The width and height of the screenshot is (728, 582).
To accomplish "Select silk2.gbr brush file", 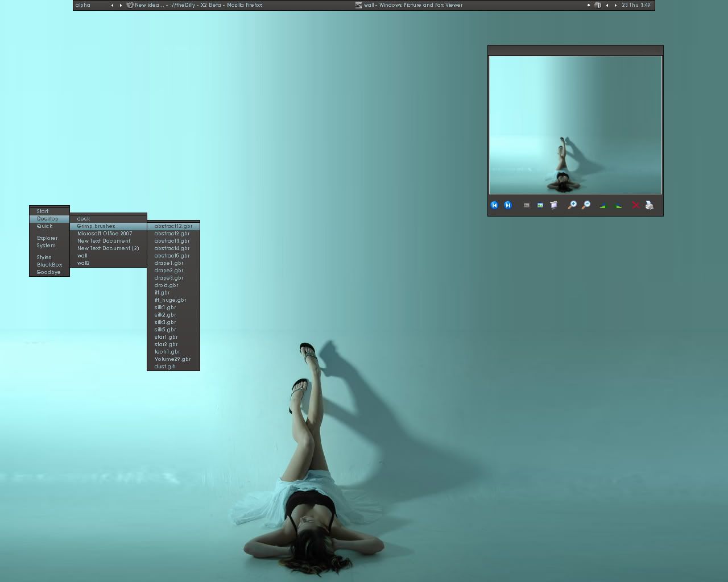I will coord(173,315).
